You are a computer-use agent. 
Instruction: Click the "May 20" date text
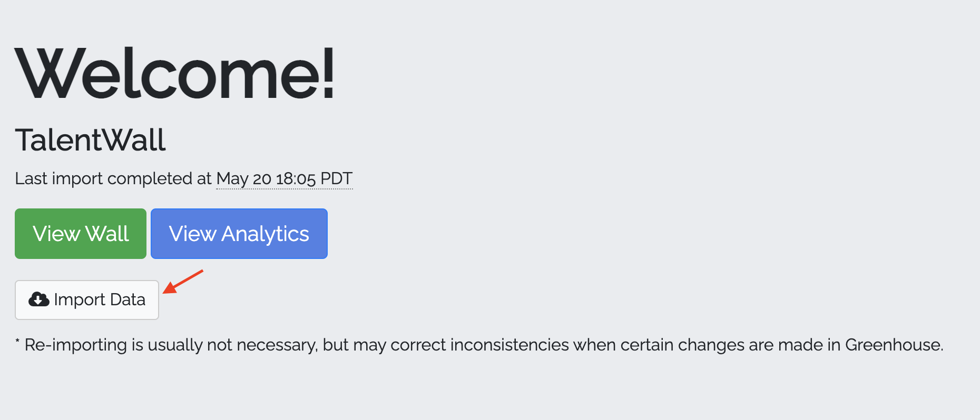tap(243, 179)
